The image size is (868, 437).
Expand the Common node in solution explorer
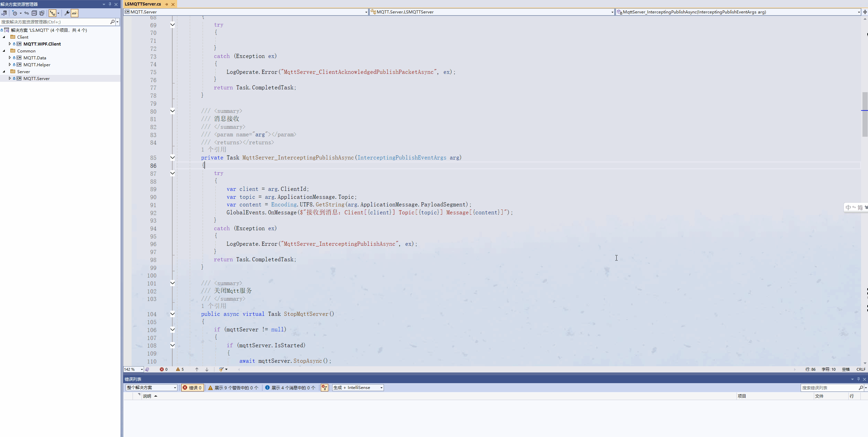click(5, 51)
